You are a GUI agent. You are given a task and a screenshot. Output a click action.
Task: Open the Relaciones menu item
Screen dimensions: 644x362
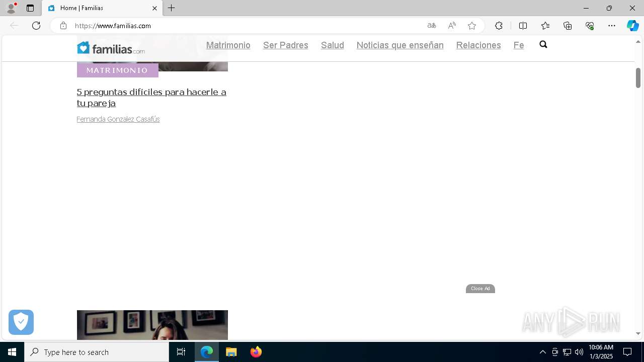pos(478,45)
